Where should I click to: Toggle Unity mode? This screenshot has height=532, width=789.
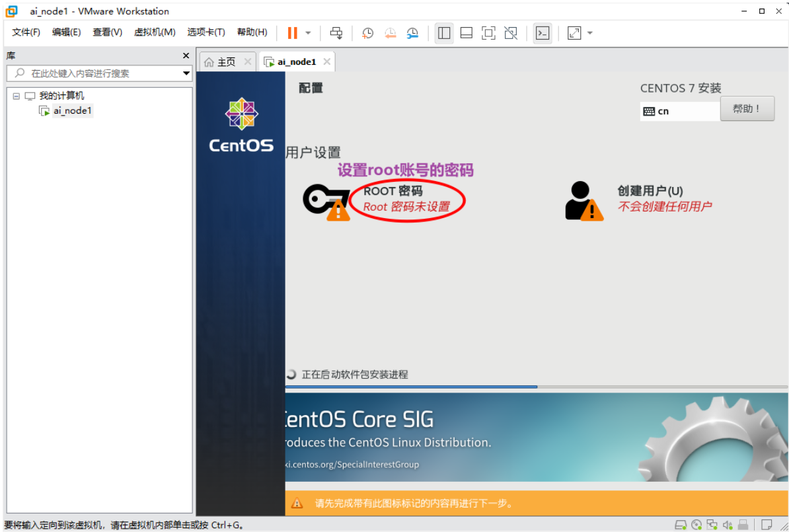click(x=510, y=32)
